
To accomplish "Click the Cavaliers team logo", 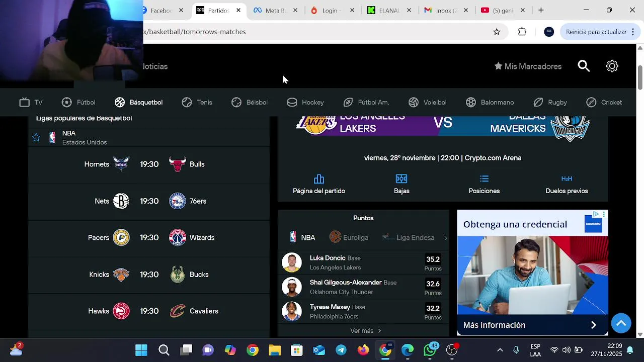I will tap(177, 311).
